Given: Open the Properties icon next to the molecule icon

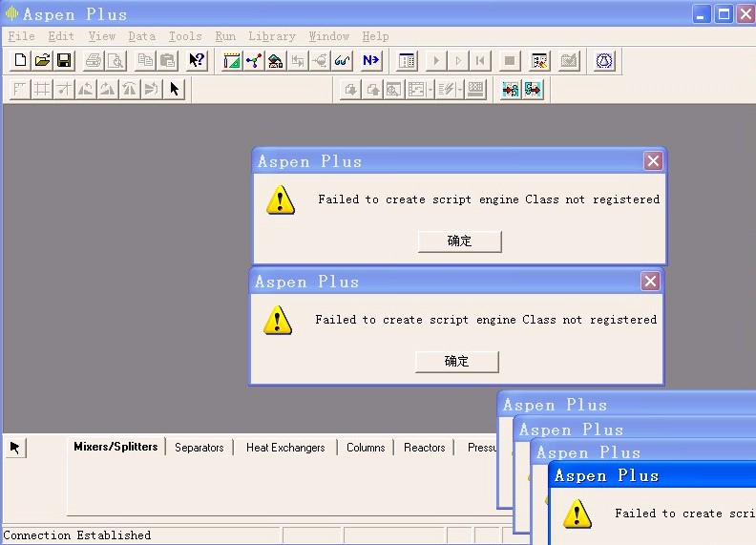Looking at the screenshot, I should (275, 61).
